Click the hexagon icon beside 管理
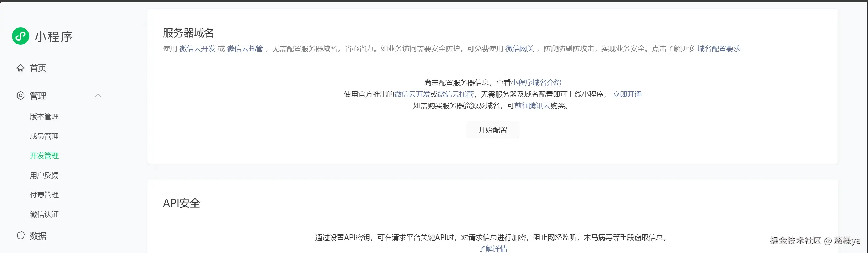 pos(21,95)
